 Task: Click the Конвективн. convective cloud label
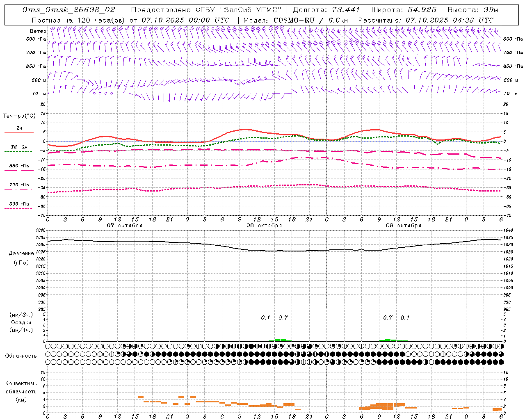pos(21,383)
